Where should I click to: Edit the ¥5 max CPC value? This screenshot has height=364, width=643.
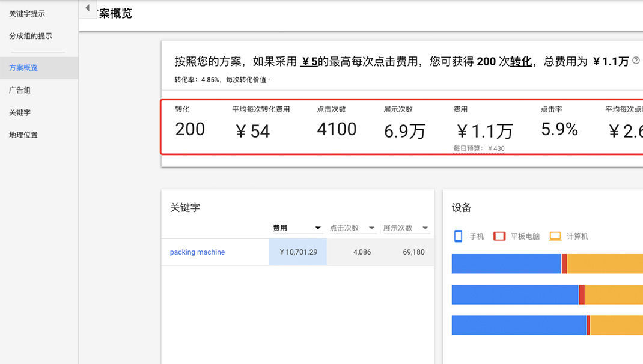pyautogui.click(x=309, y=61)
